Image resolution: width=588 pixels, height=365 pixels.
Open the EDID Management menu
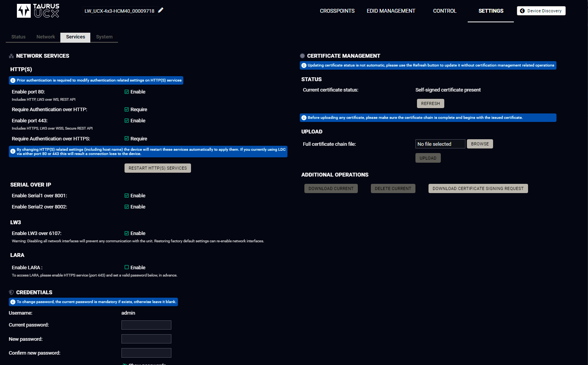click(x=391, y=11)
